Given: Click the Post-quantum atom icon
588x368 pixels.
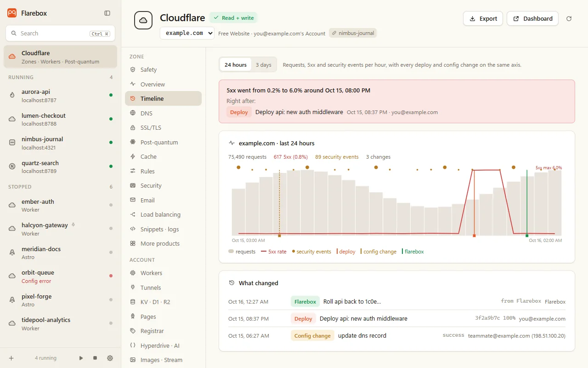Looking at the screenshot, I should (133, 142).
